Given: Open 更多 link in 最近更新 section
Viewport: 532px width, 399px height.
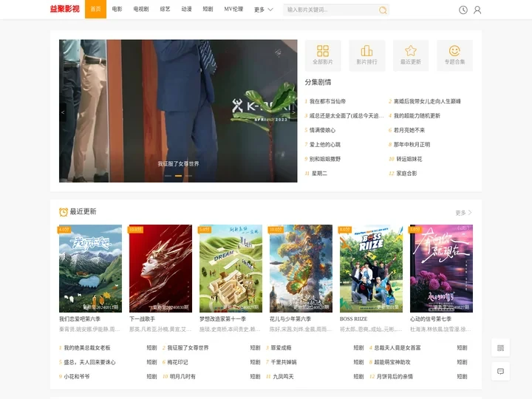Looking at the screenshot, I should click(x=463, y=213).
